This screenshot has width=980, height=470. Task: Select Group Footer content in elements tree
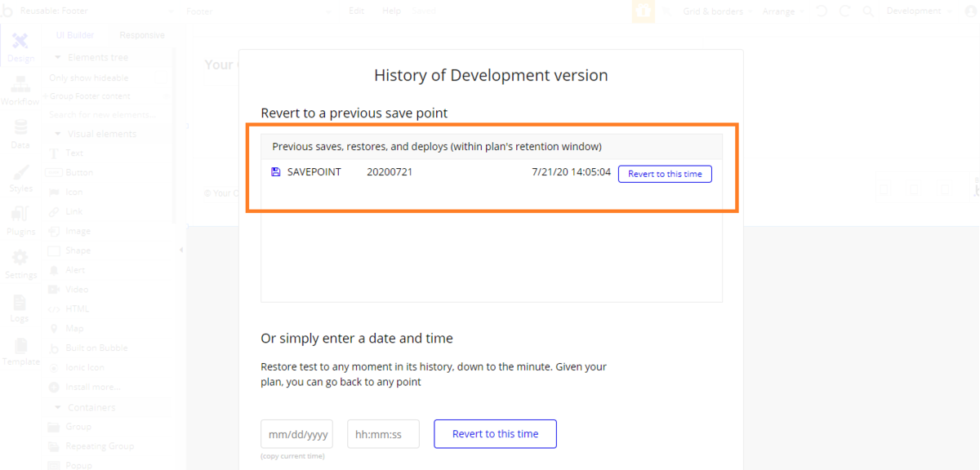click(x=90, y=96)
